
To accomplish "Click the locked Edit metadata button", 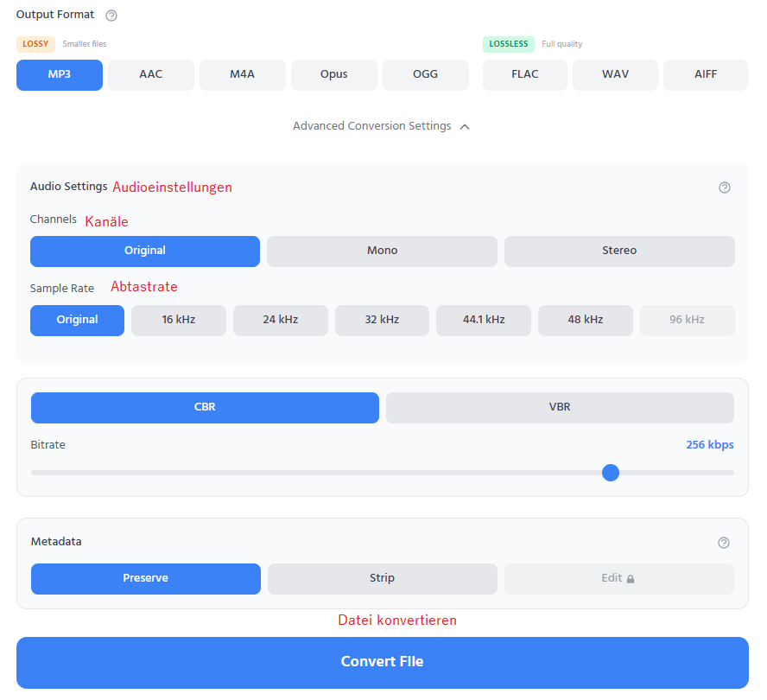I will tap(618, 578).
